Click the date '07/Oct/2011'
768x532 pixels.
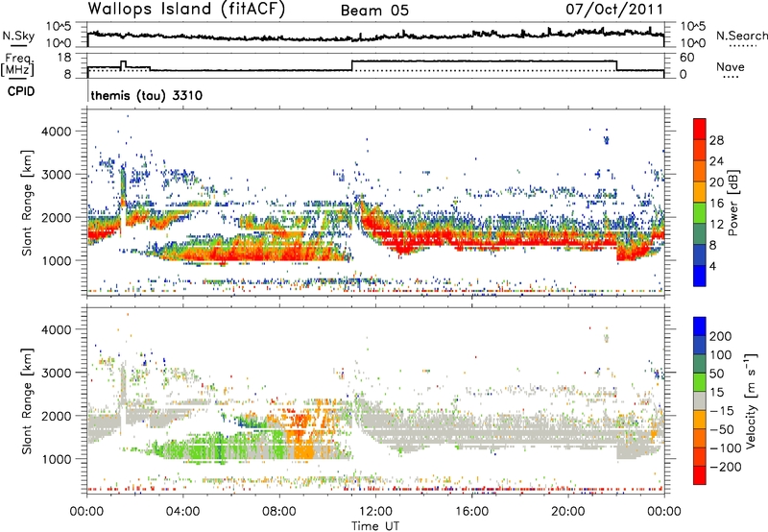(x=614, y=10)
